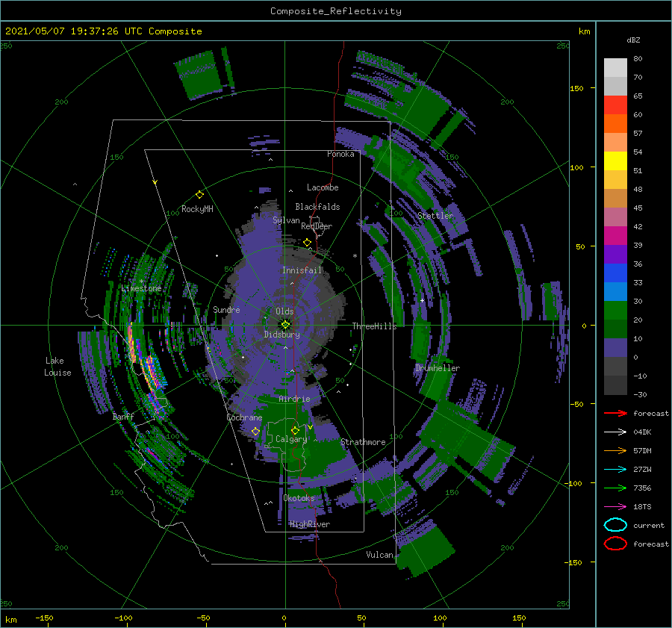Click the Calgary city label
Screen dimensions: 672x628
point(291,439)
